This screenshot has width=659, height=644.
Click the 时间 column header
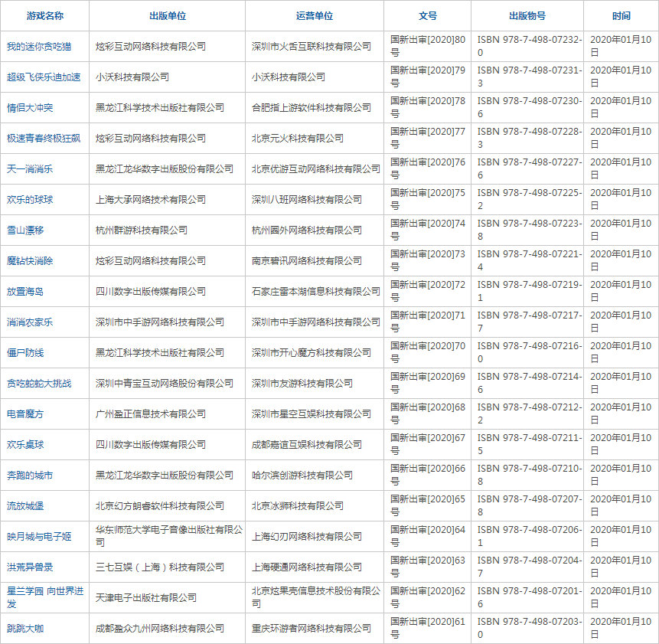pos(621,16)
